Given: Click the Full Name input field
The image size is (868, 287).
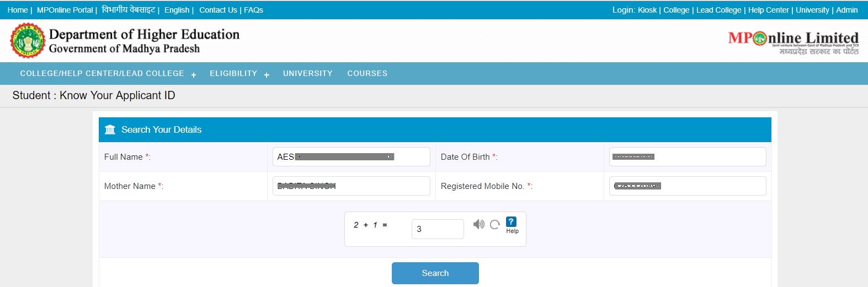Looking at the screenshot, I should click(x=351, y=157).
